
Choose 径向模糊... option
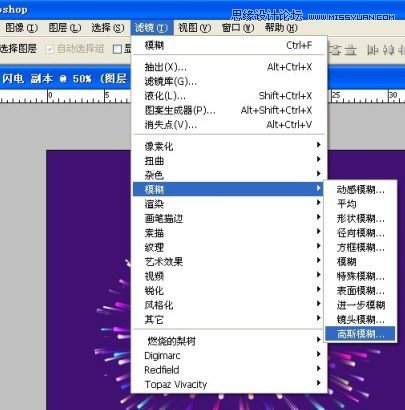(360, 233)
